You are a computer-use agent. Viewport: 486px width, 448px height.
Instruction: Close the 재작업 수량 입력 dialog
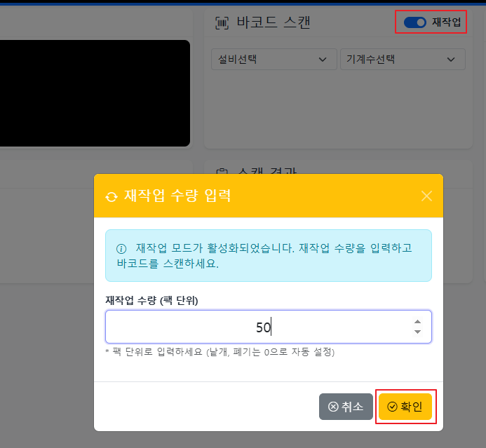[x=426, y=196]
